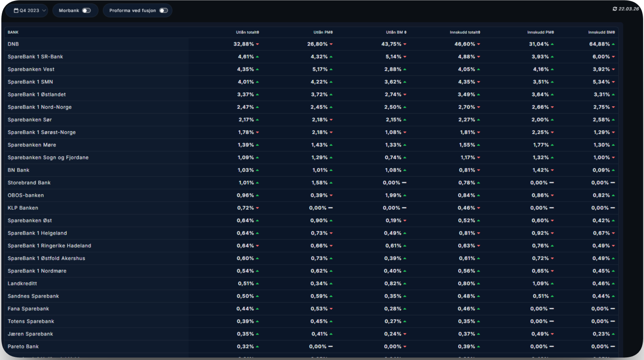Click SpareBank 1 SMN's Innskudd BM 5,34%

pos(602,82)
